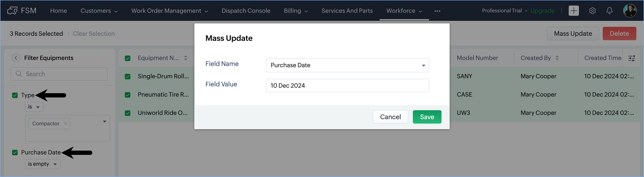644x177 pixels.
Task: Open the Type 'is' operator dropdown
Action: click(34, 107)
